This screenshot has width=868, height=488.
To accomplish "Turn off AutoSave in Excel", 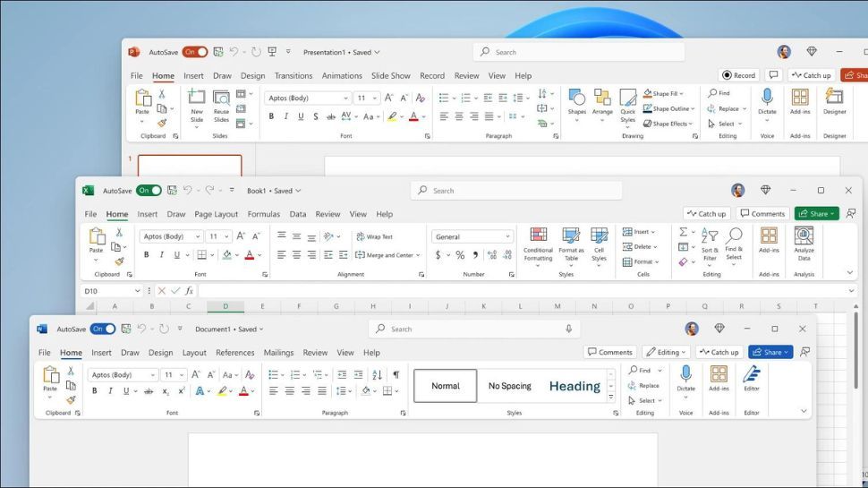I will [149, 191].
